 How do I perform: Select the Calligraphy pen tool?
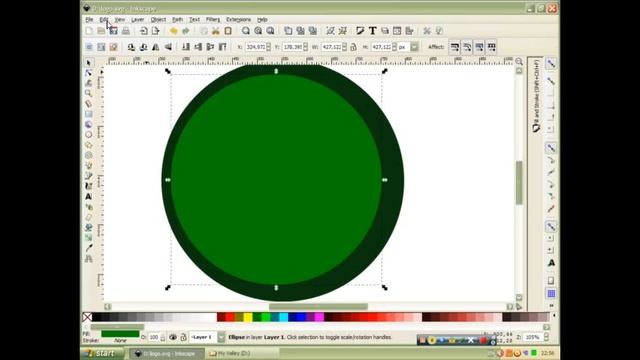pyautogui.click(x=89, y=186)
